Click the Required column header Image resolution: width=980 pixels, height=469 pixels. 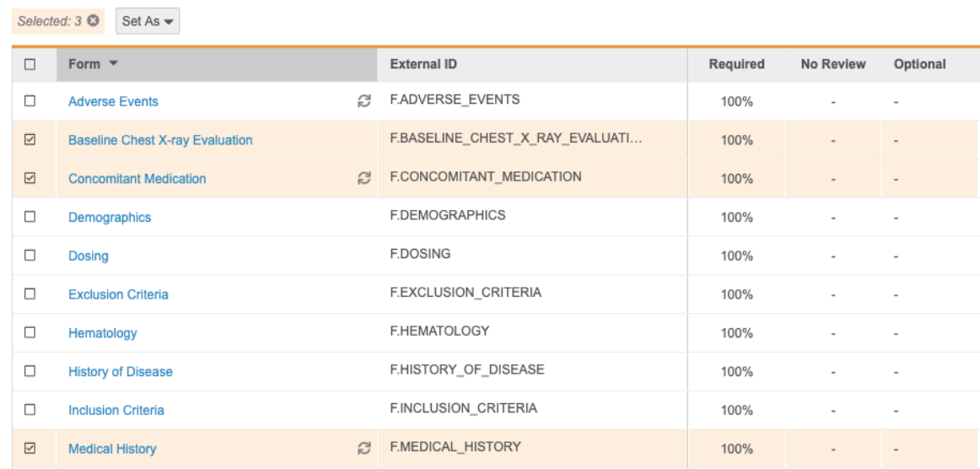736,64
